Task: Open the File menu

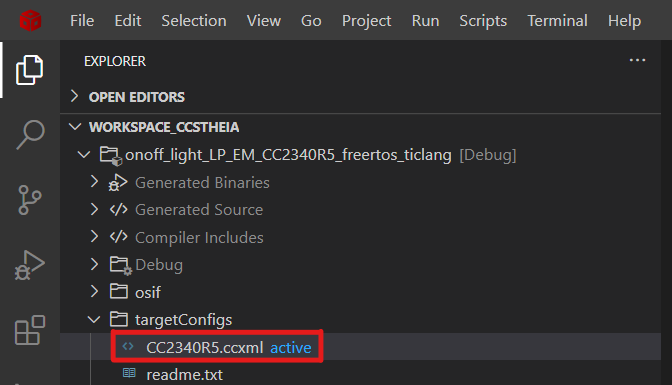Action: pyautogui.click(x=82, y=21)
